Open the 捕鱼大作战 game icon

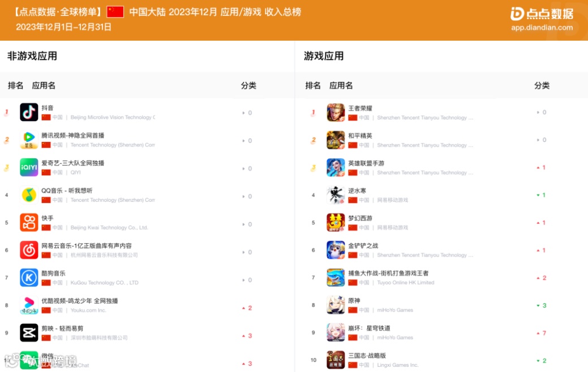[x=336, y=278]
